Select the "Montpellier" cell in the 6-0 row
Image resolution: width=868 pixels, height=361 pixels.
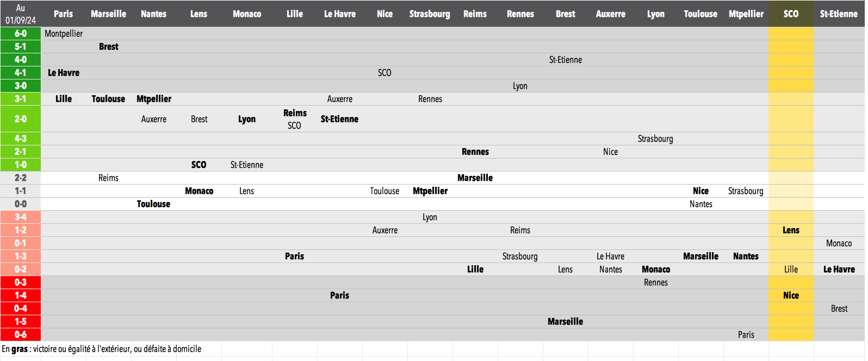(x=64, y=34)
